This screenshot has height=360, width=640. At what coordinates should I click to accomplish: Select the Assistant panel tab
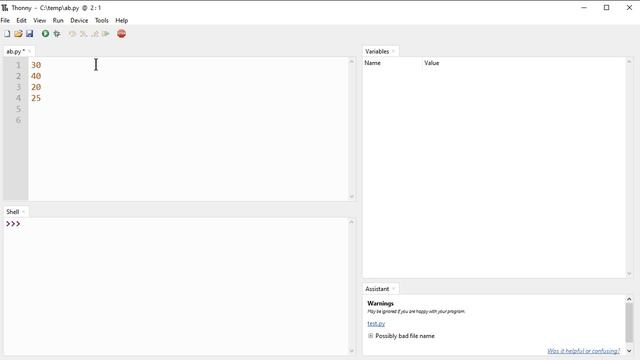tap(377, 289)
